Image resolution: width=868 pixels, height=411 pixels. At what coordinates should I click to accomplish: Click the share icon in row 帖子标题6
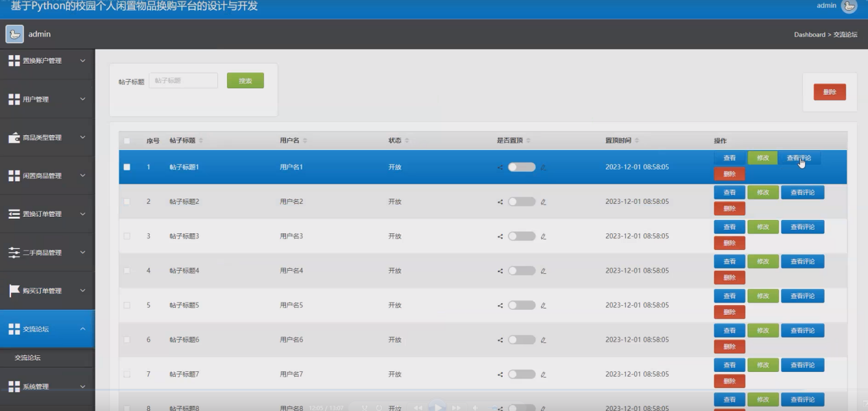500,339
